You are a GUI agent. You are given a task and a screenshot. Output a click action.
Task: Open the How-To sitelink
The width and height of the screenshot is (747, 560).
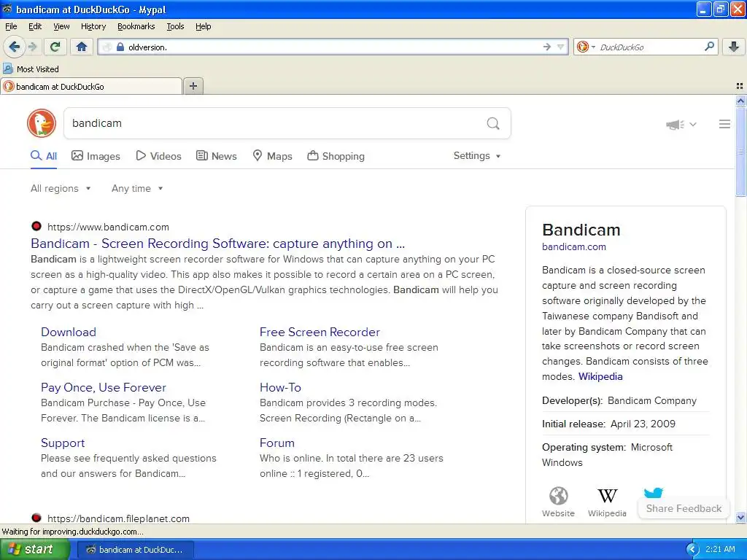coord(280,388)
